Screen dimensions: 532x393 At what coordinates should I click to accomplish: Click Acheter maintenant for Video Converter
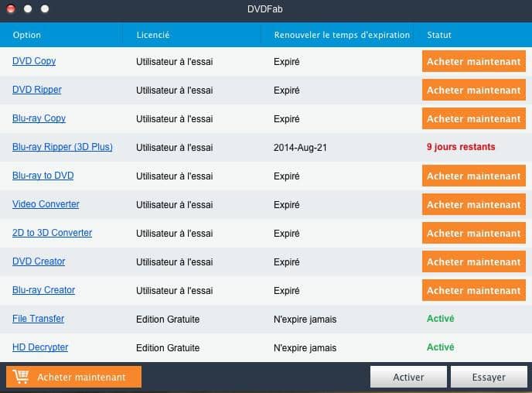pos(474,204)
